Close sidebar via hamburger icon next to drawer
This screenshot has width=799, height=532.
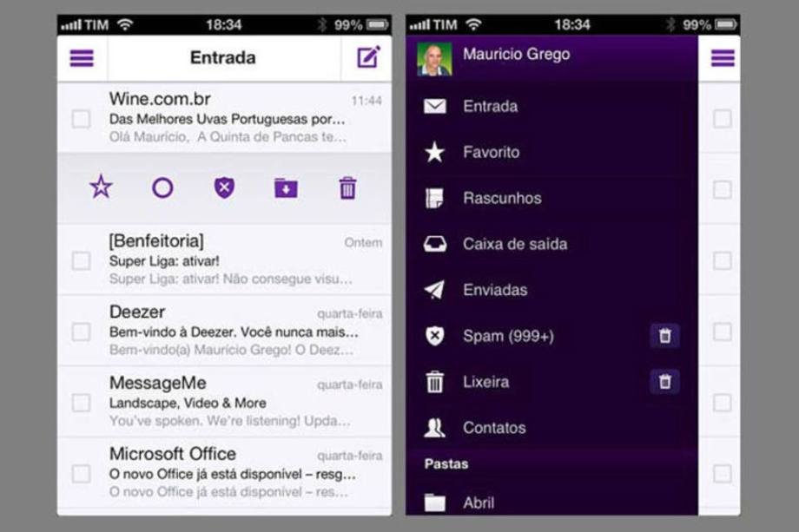(723, 58)
